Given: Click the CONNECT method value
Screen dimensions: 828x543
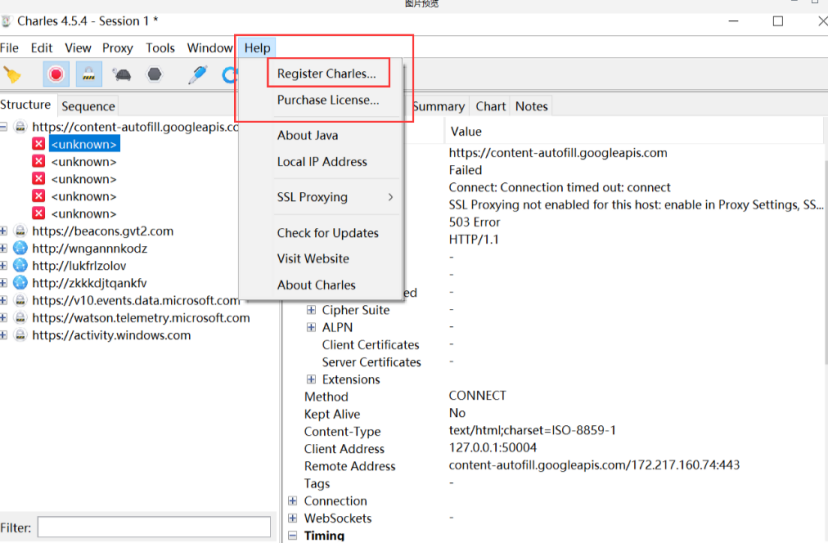Looking at the screenshot, I should (477, 396).
